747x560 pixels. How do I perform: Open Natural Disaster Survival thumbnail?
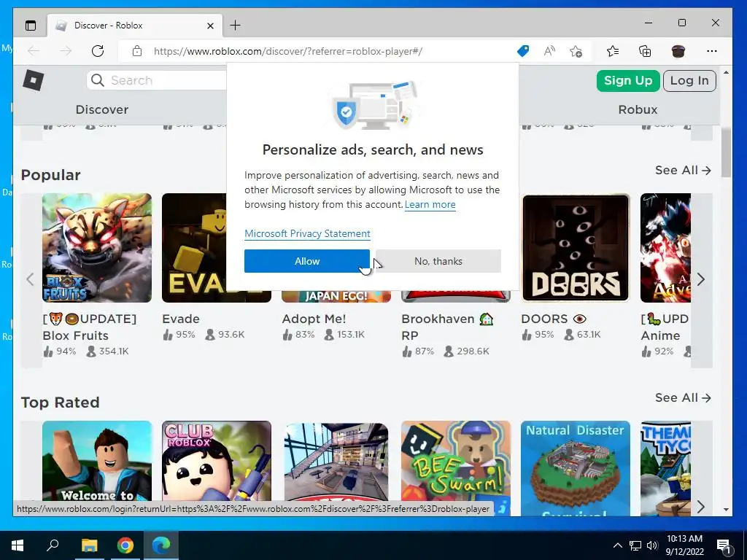(x=576, y=469)
